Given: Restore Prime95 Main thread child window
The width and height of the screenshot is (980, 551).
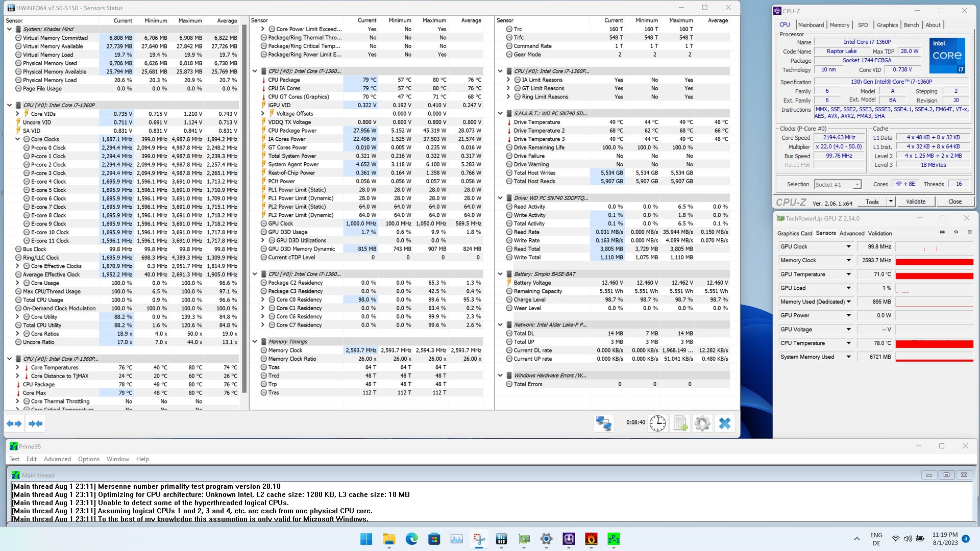Looking at the screenshot, I should tap(946, 475).
